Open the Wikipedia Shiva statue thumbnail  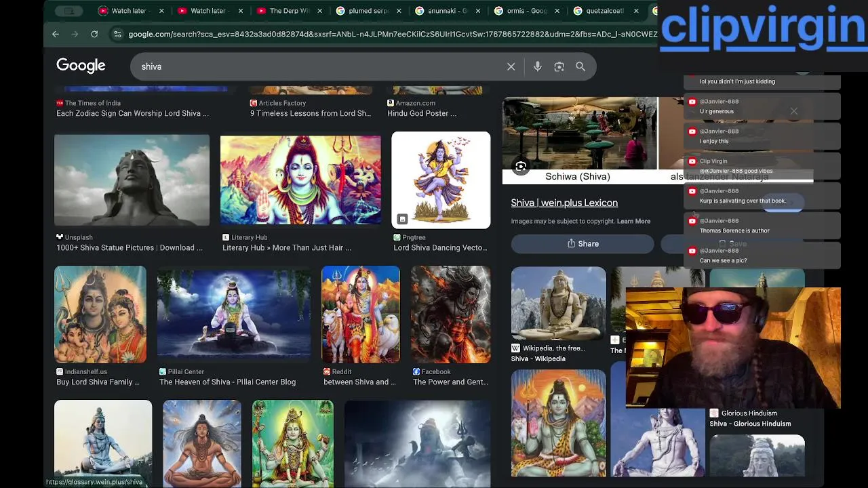pyautogui.click(x=559, y=303)
